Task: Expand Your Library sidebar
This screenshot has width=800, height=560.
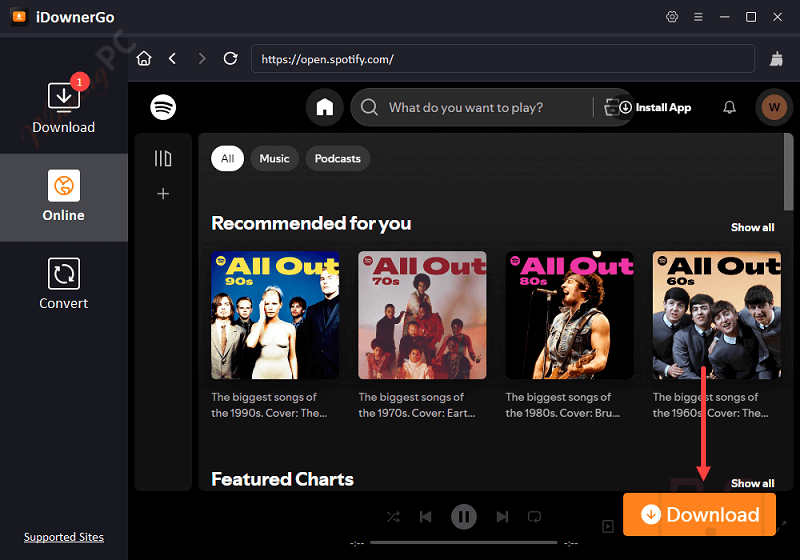Action: click(x=163, y=158)
